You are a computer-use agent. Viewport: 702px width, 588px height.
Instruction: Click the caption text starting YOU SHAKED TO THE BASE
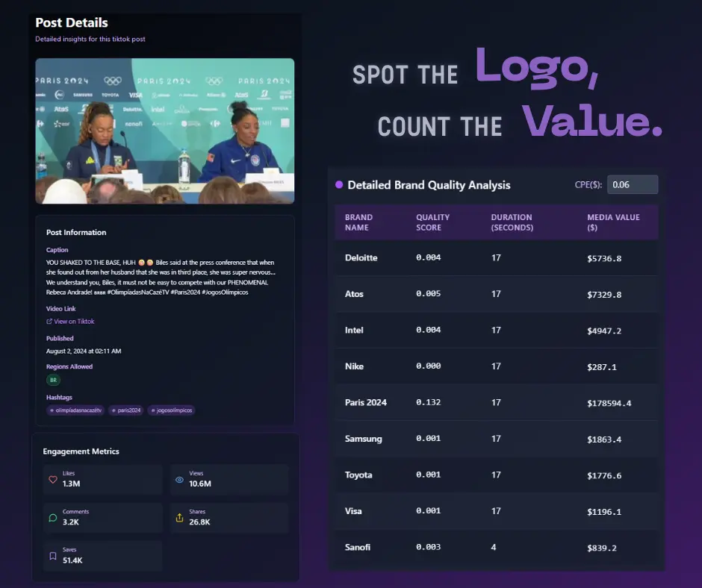[x=161, y=278]
